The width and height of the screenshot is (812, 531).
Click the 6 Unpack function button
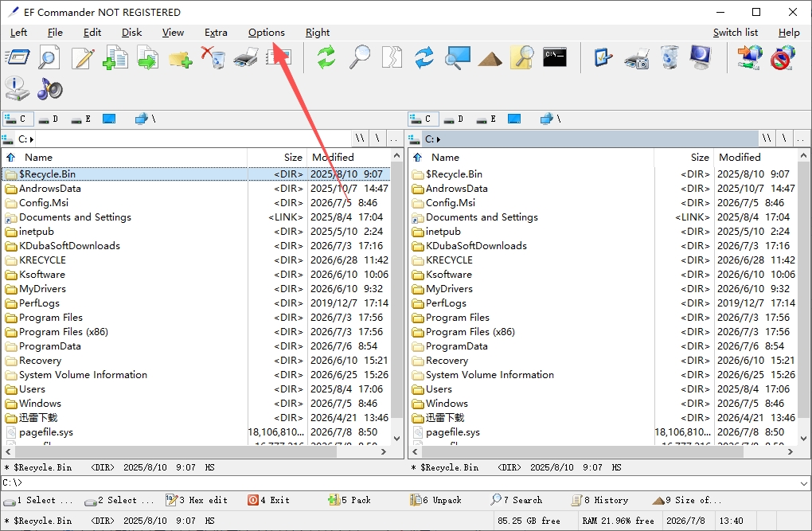coord(435,500)
